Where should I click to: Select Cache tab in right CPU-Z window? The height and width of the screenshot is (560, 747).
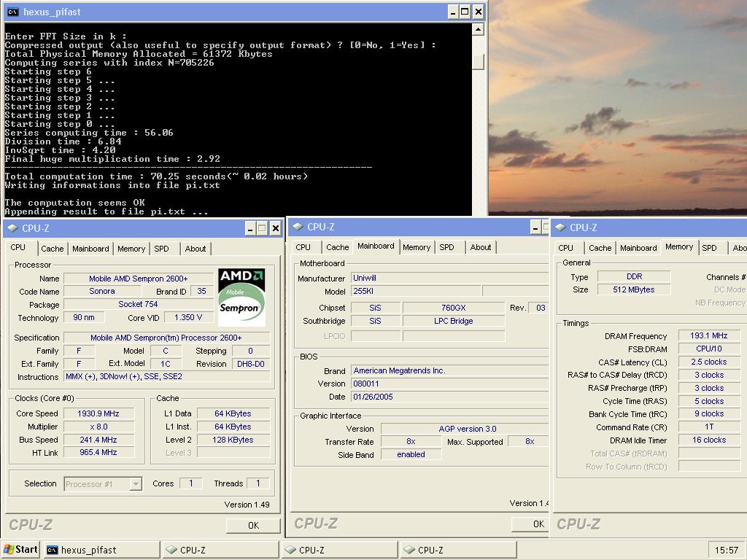point(600,248)
